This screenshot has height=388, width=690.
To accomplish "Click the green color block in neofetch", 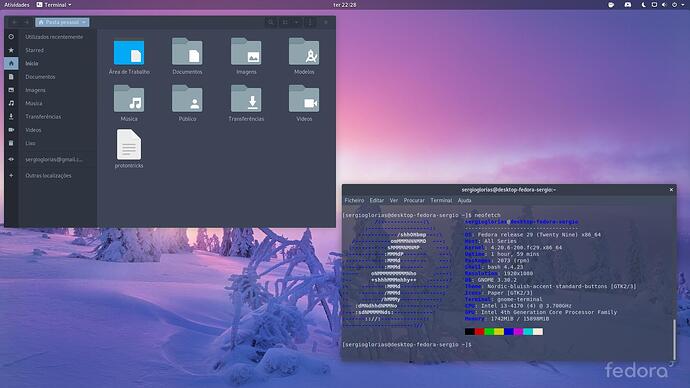I will coord(489,332).
